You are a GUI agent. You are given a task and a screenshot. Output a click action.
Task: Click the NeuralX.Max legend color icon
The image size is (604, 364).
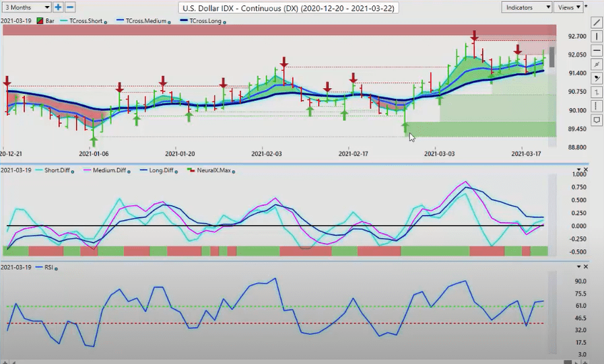click(x=191, y=170)
